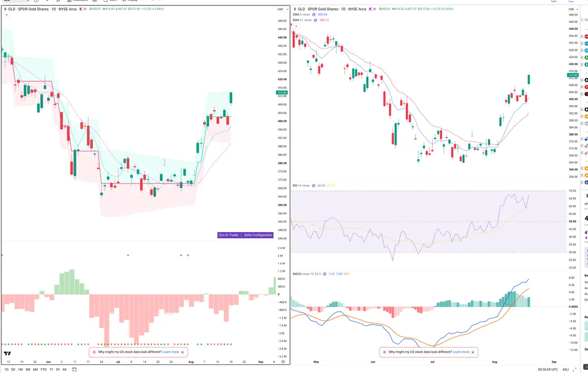Select the All time range
The image size is (588, 373).
pos(65,369)
